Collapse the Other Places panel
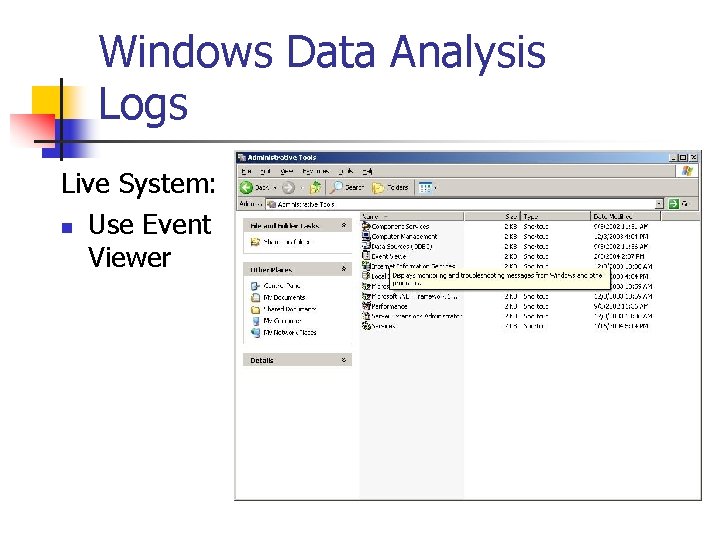Image resolution: width=720 pixels, height=540 pixels. click(344, 269)
